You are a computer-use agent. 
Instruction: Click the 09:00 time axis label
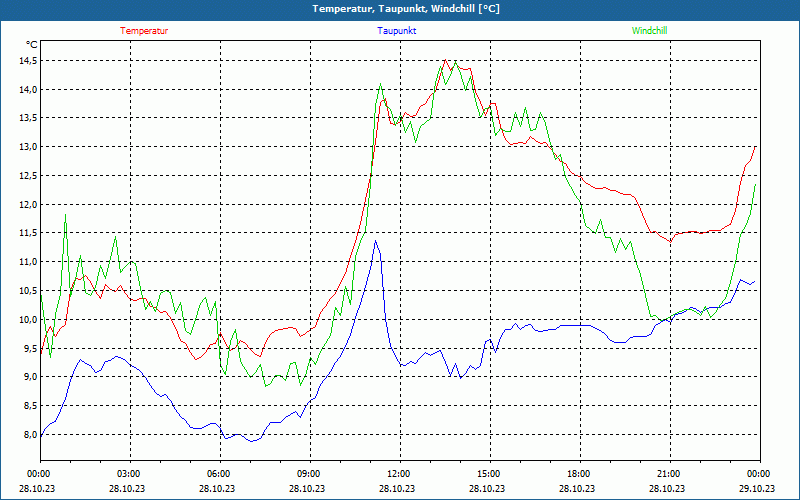(308, 474)
